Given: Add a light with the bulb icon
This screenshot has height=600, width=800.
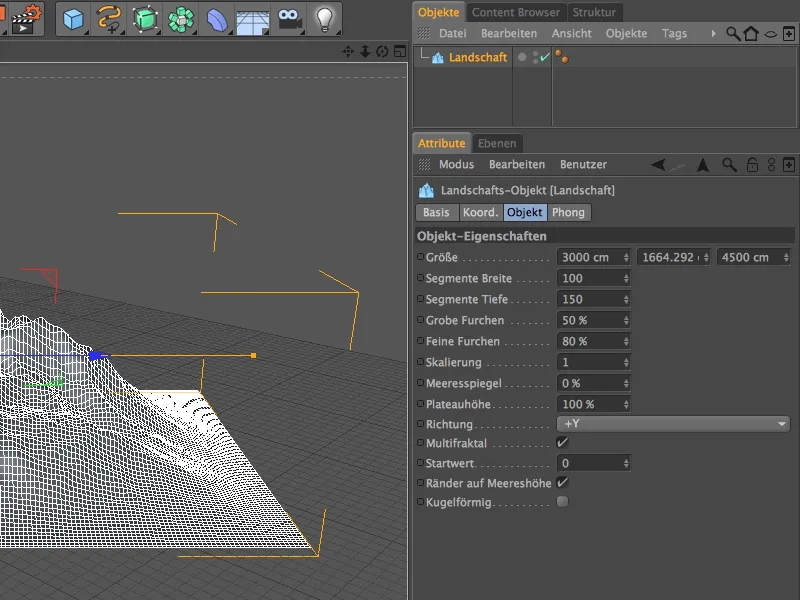Looking at the screenshot, I should [x=325, y=19].
